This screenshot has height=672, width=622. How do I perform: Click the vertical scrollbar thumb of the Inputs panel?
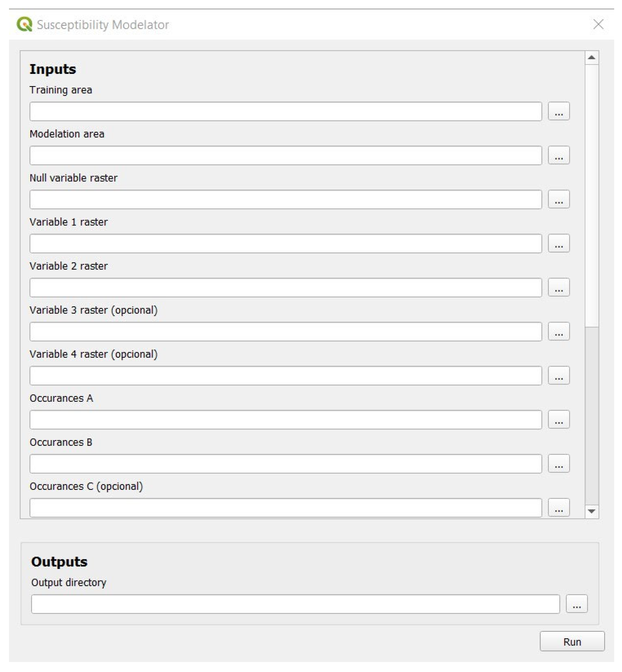pyautogui.click(x=591, y=195)
